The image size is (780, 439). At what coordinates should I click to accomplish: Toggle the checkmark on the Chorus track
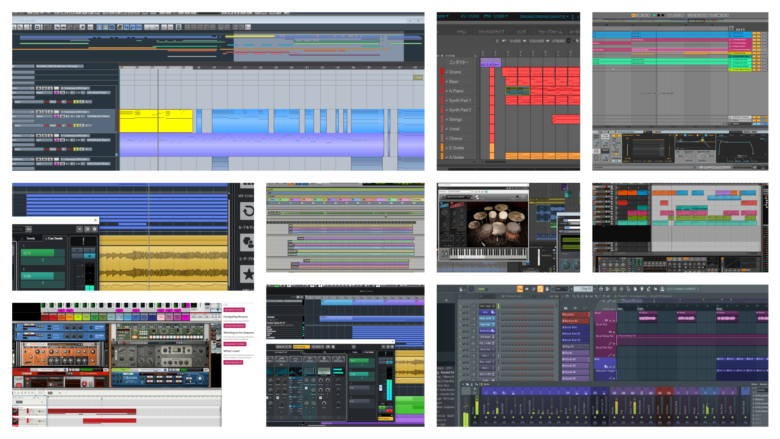tap(447, 138)
